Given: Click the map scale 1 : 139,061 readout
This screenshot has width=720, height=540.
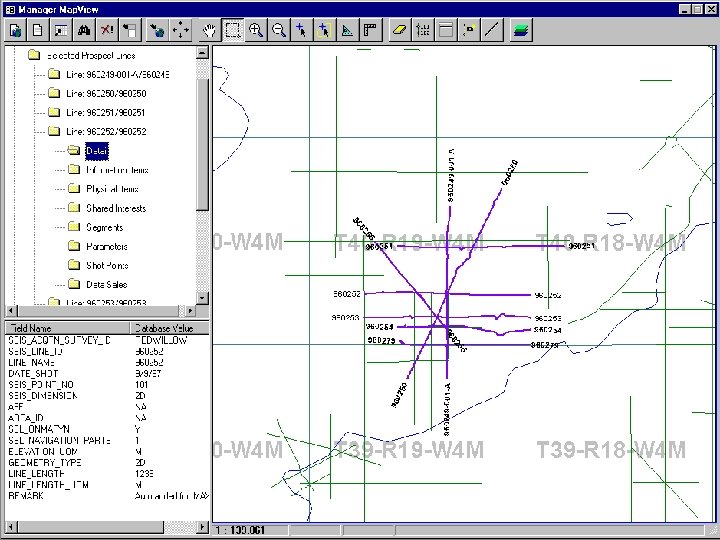Looking at the screenshot, I should pyautogui.click(x=240, y=530).
